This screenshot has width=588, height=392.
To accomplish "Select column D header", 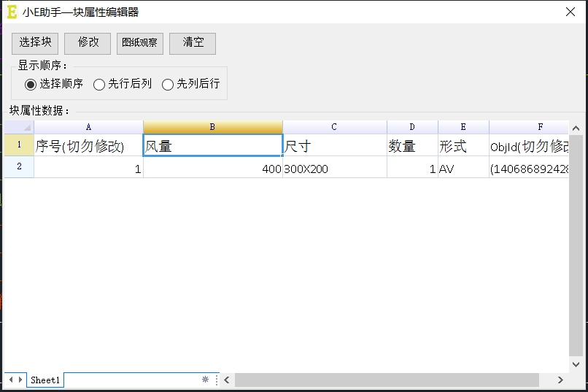I will pos(412,127).
